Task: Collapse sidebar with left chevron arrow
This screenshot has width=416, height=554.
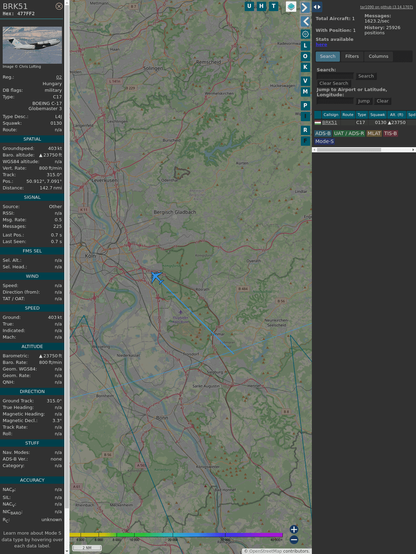Action: coord(305,22)
